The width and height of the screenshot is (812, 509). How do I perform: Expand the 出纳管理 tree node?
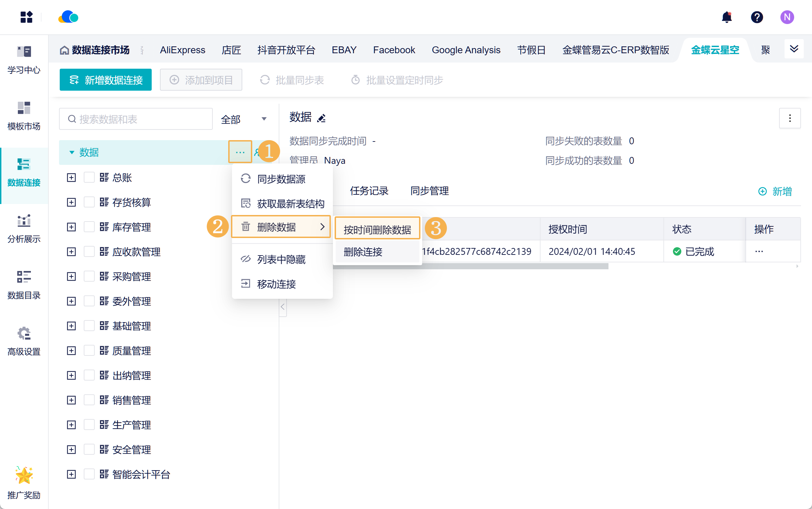coord(71,375)
